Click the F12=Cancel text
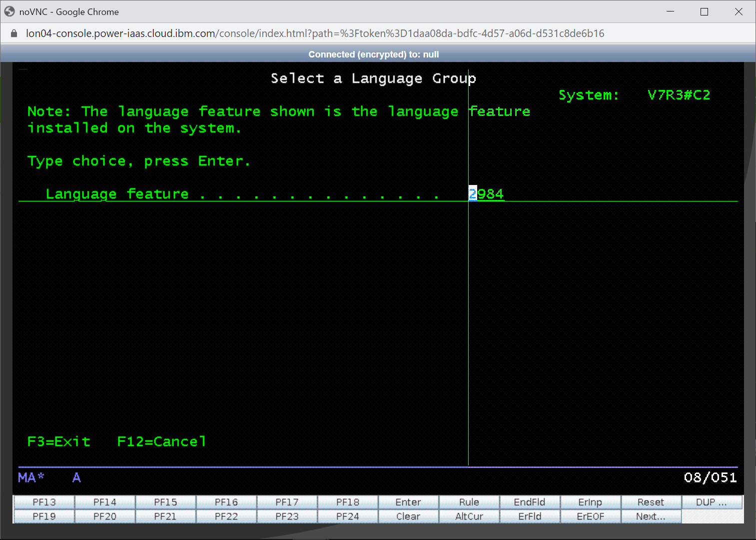 click(161, 441)
